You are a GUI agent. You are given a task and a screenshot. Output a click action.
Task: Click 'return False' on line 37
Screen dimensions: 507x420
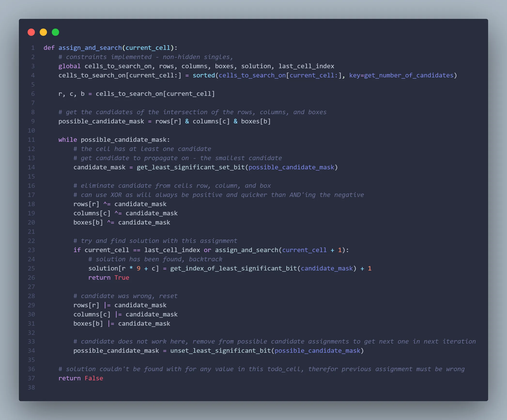click(81, 378)
